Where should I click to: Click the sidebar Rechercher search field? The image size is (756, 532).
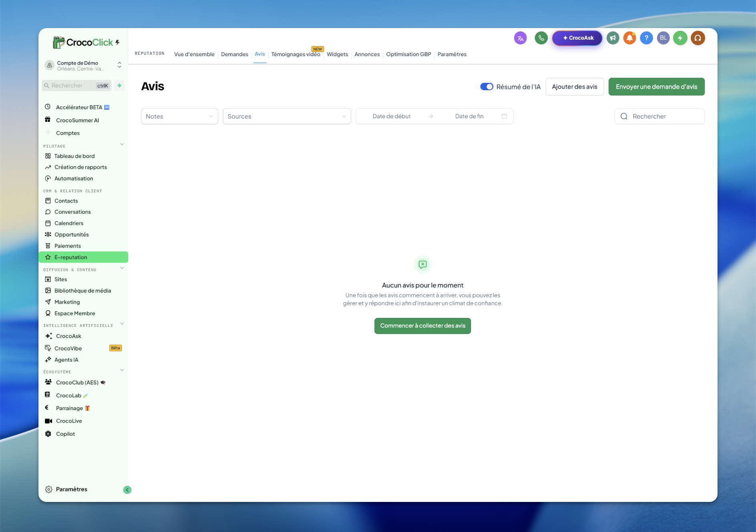(77, 85)
